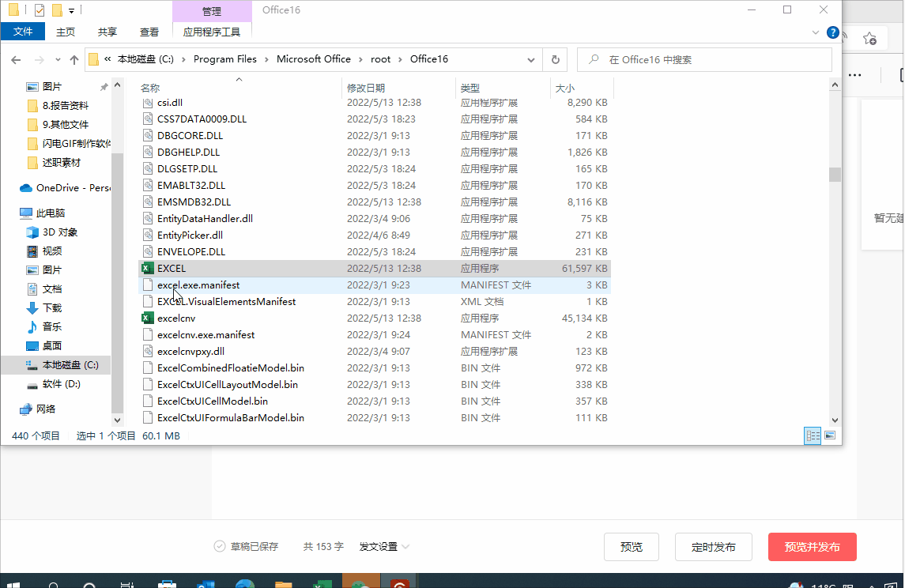905x588 pixels.
Task: Select ExcelCtxUIFormulaBarModel.bin file
Action: pyautogui.click(x=375, y=418)
